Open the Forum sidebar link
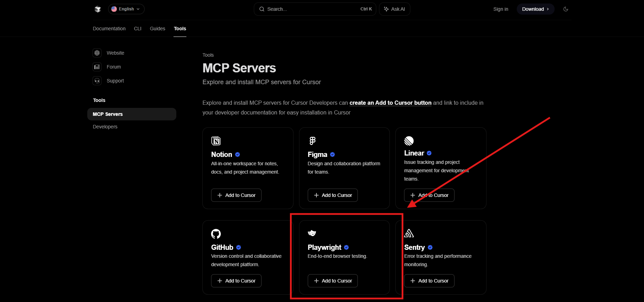644x302 pixels. click(x=114, y=67)
